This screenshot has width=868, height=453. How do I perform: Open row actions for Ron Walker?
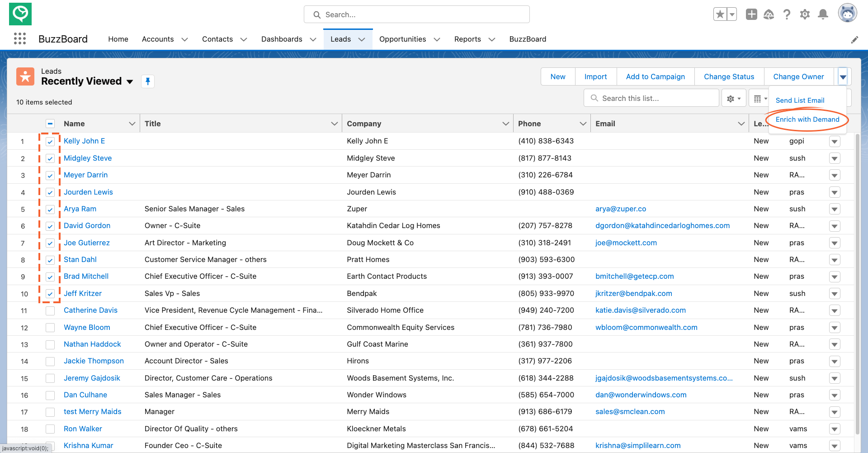(835, 429)
